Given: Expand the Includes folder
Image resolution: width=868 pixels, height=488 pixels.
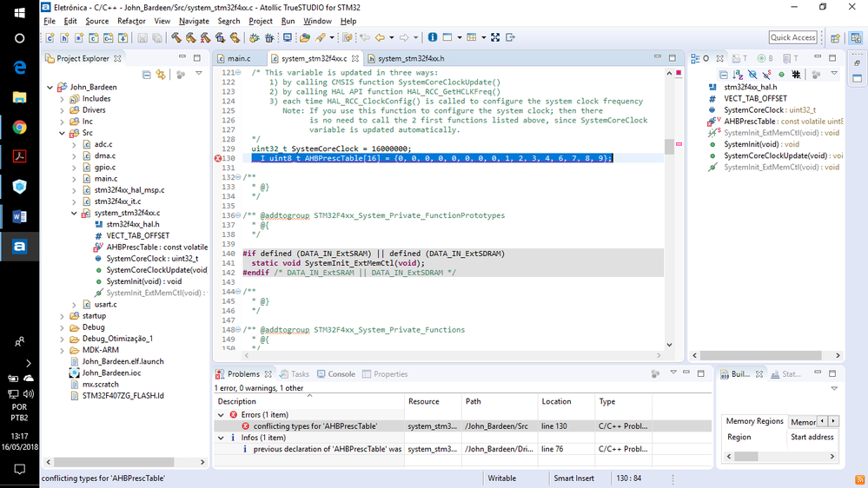Looking at the screenshot, I should [62, 98].
